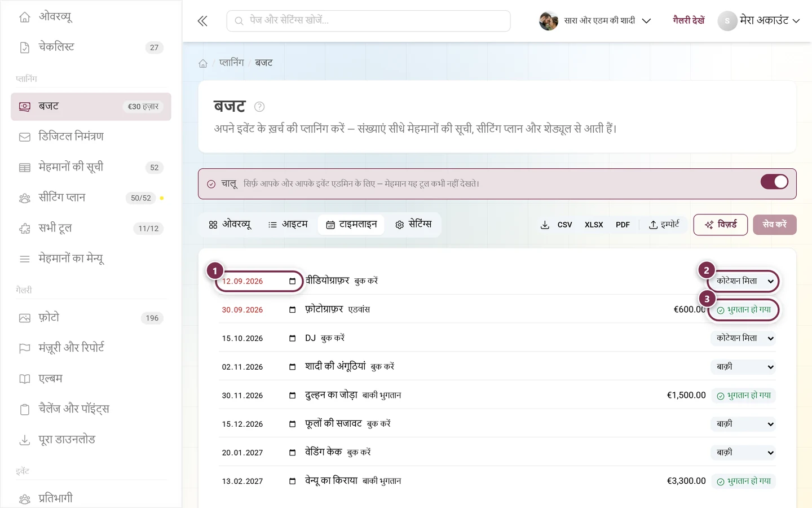Expand the मेरा अकाउंट menu

(x=759, y=21)
